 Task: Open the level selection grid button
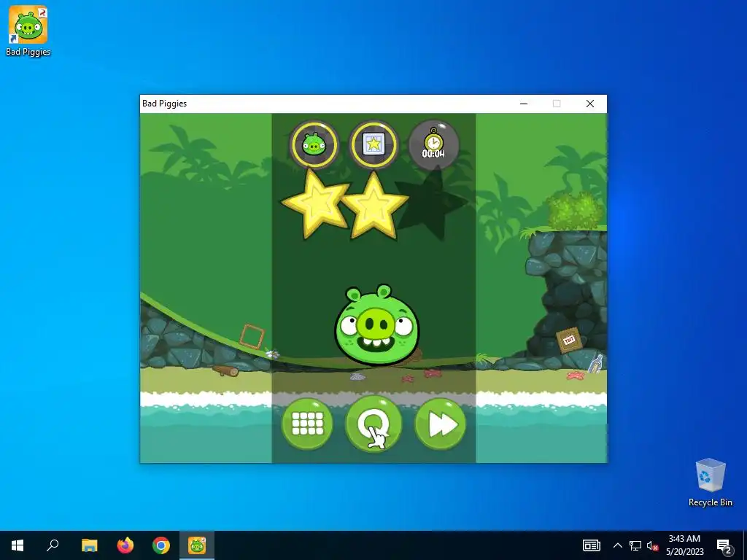click(307, 424)
